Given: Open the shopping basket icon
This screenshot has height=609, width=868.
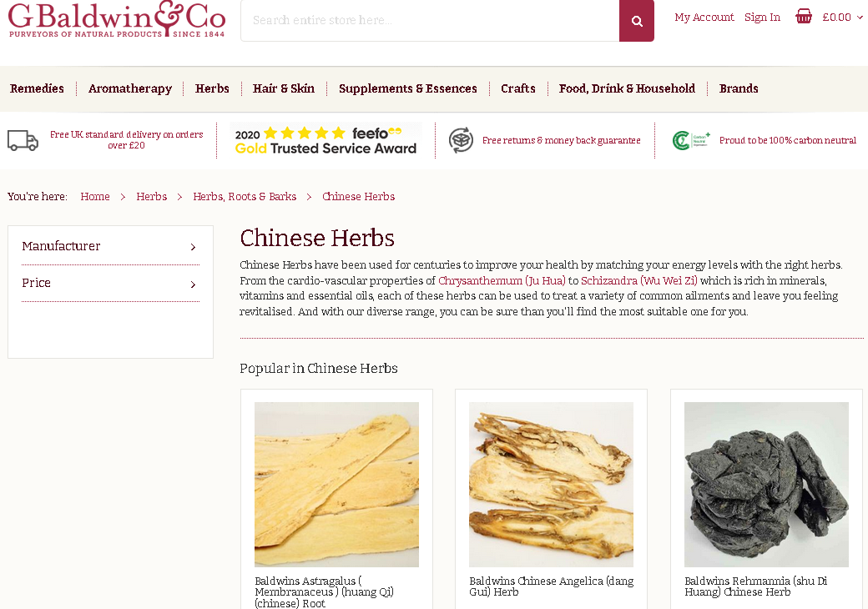Looking at the screenshot, I should pos(803,17).
